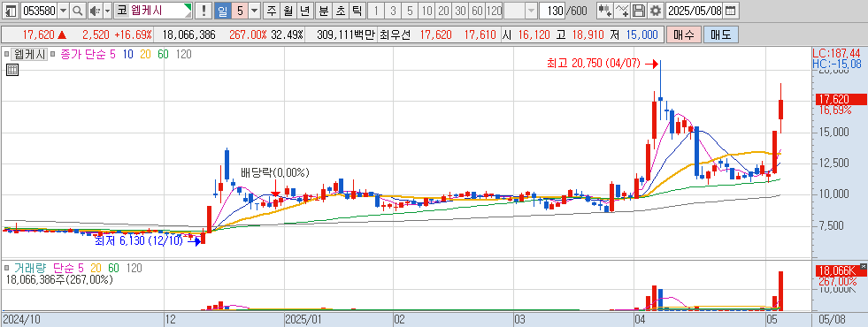Image resolution: width=868 pixels, height=327 pixels.
Task: Click the 거래량 단순 volume legend label
Action: pyautogui.click(x=44, y=268)
